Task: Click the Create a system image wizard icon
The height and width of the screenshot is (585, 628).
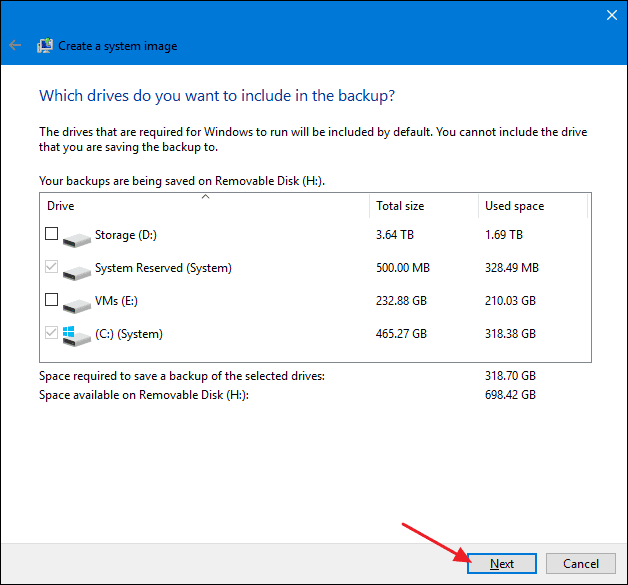Action: tap(45, 46)
